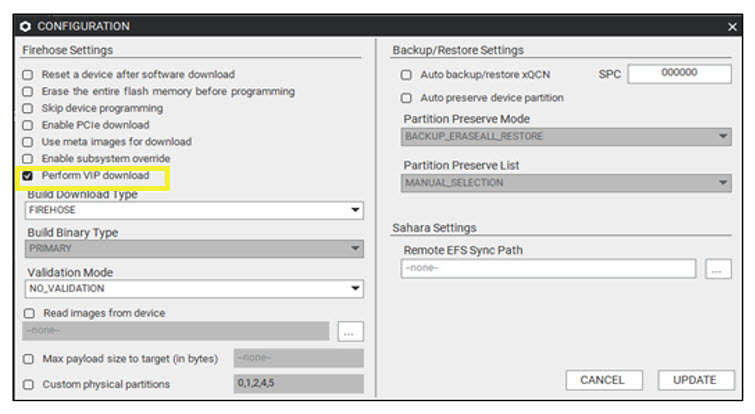Check Skip device programming
The image size is (755, 414).
28,108
